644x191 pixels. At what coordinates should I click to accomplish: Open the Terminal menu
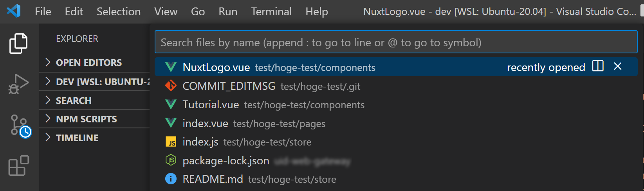point(271,12)
